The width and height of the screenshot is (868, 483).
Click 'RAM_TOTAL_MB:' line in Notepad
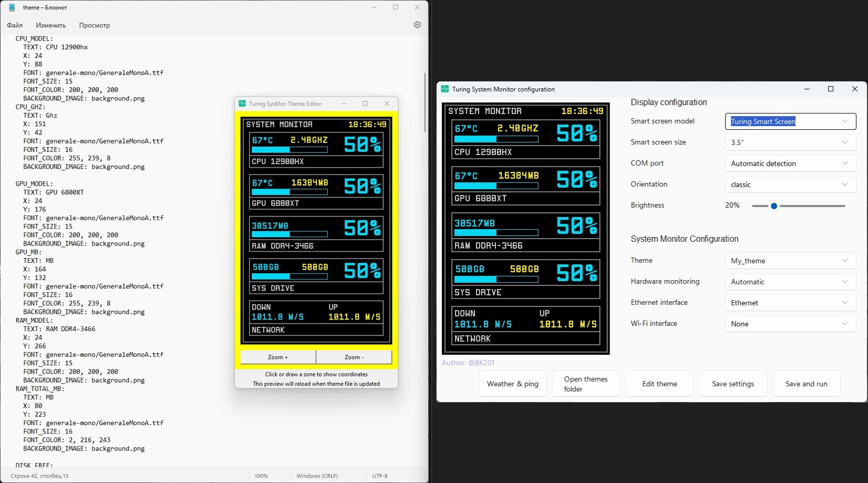click(x=40, y=388)
